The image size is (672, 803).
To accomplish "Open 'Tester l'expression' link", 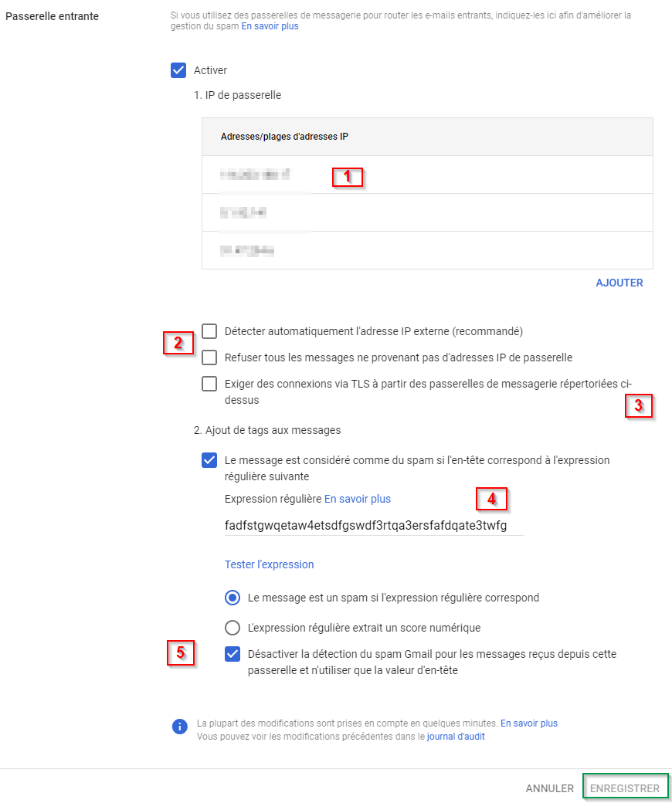I will click(269, 564).
